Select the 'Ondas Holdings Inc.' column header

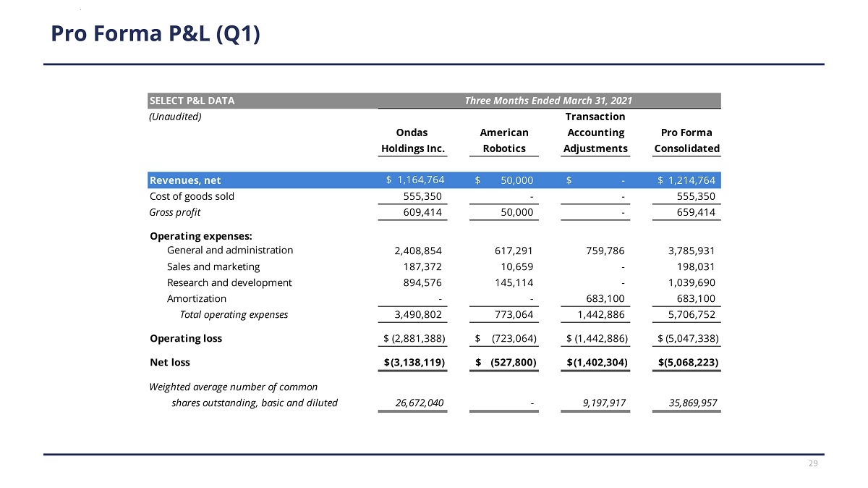click(x=412, y=140)
